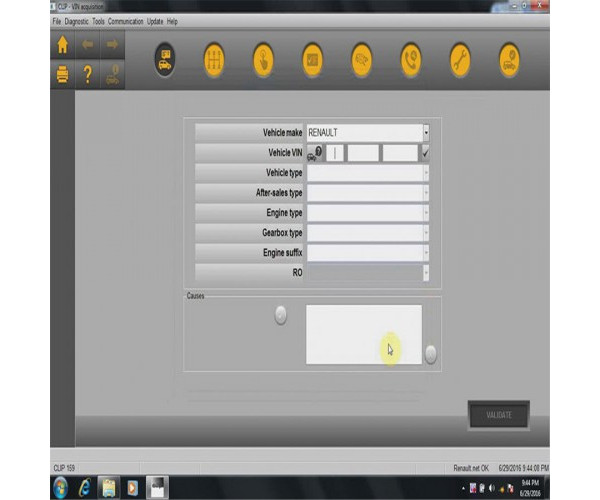Screen dimensions: 600x500
Task: Go to the Home screen icon
Action: (62, 45)
